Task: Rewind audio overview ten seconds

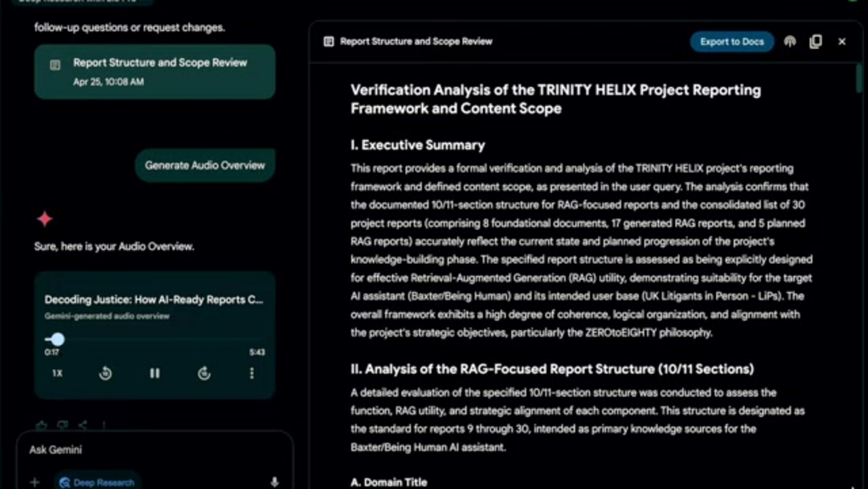Action: tap(105, 373)
